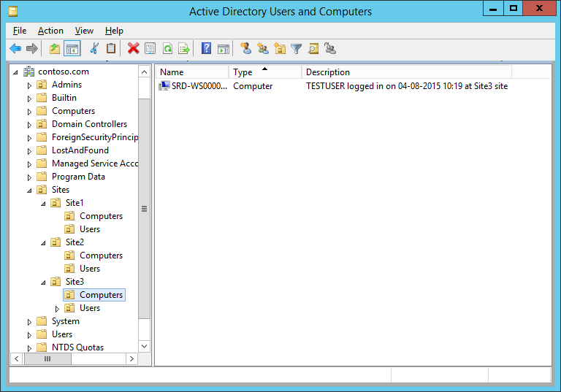Collapse the contoso.com root node
Image resolution: width=561 pixels, height=392 pixels.
(x=16, y=72)
